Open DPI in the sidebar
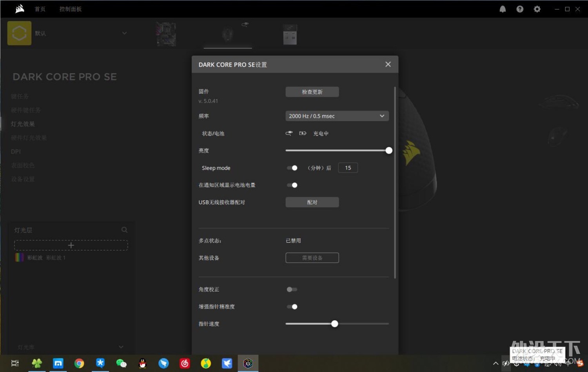588x372 pixels. [16, 152]
